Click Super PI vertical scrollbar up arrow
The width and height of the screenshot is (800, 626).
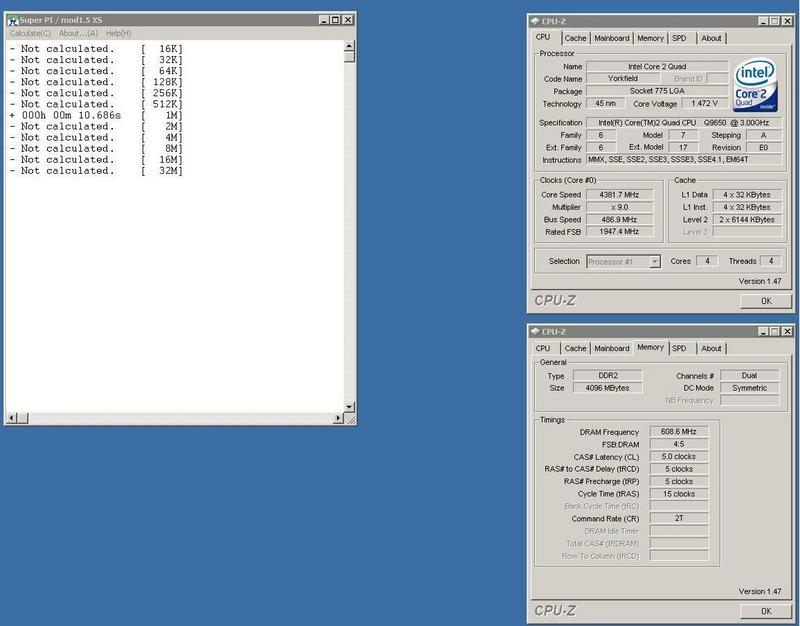tap(349, 46)
